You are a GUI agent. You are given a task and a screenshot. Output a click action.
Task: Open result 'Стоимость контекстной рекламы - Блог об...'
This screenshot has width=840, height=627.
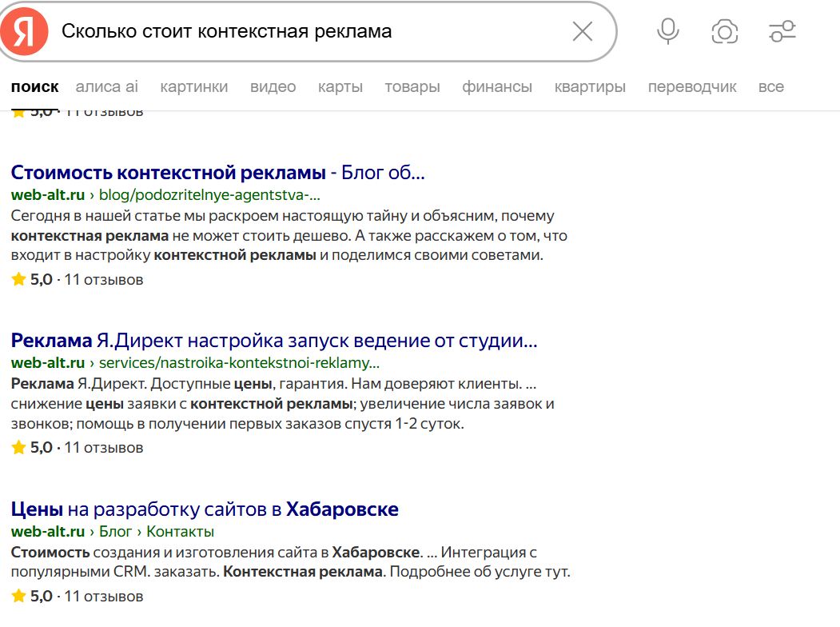[217, 173]
